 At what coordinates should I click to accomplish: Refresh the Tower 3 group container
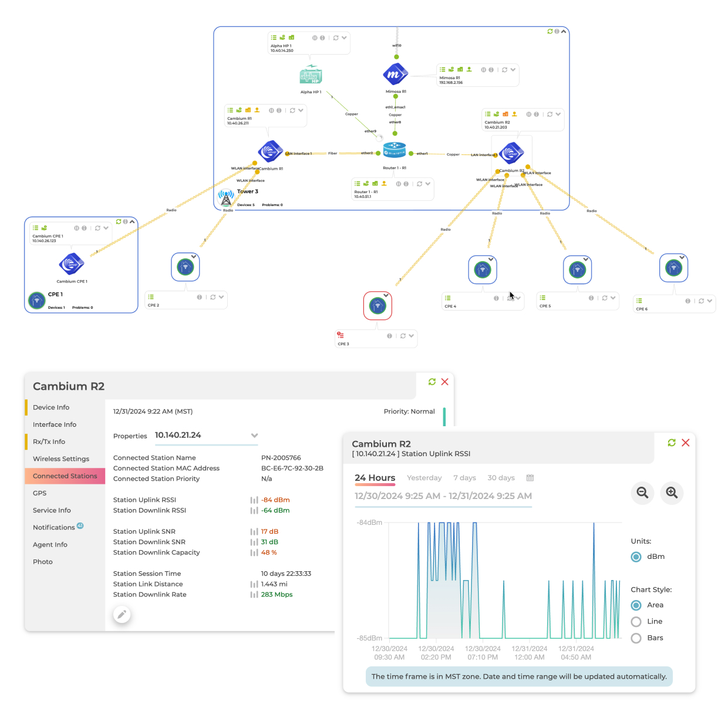550,31
